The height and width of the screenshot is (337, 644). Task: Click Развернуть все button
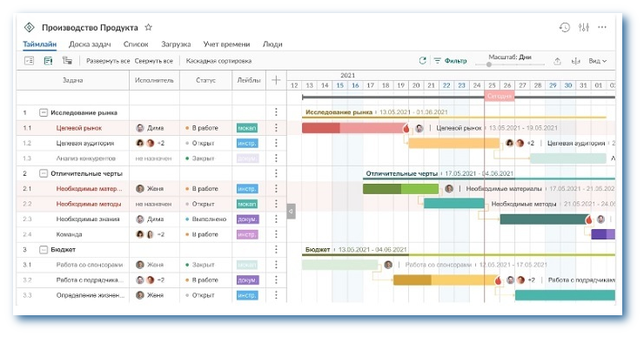[108, 61]
